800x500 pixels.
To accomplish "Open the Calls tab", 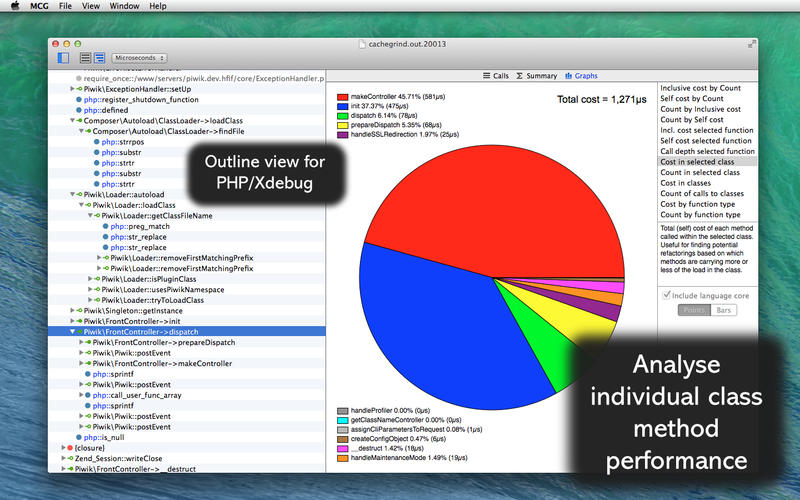I will point(495,76).
